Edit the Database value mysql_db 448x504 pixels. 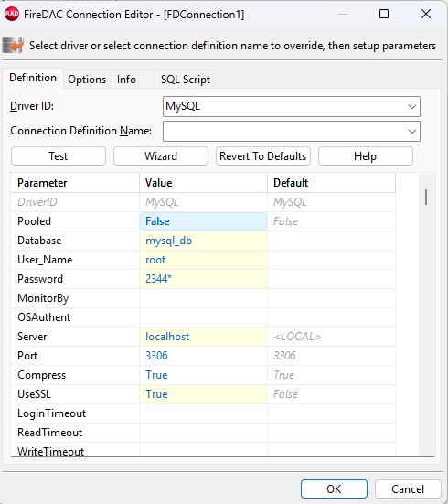(x=203, y=241)
